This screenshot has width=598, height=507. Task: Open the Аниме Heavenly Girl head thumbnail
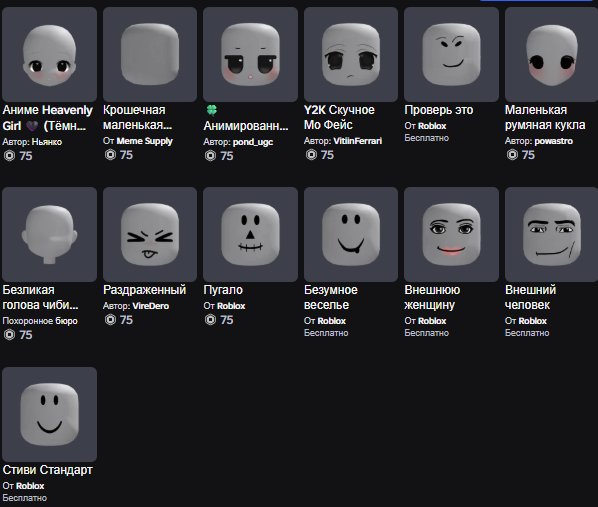point(49,55)
